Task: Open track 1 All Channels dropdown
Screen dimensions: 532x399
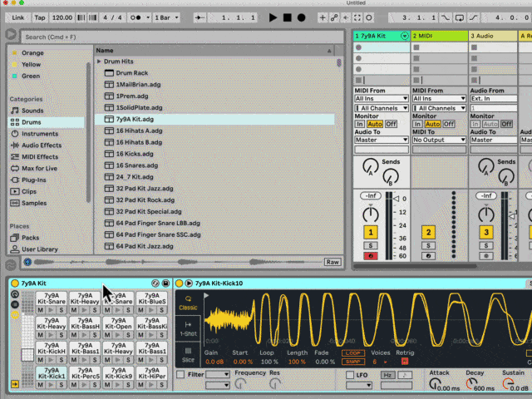Action: [x=381, y=108]
